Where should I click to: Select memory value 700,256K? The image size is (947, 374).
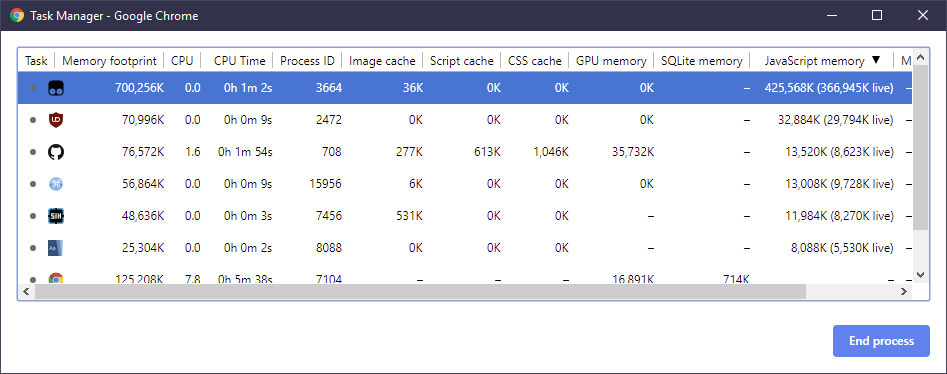(139, 88)
